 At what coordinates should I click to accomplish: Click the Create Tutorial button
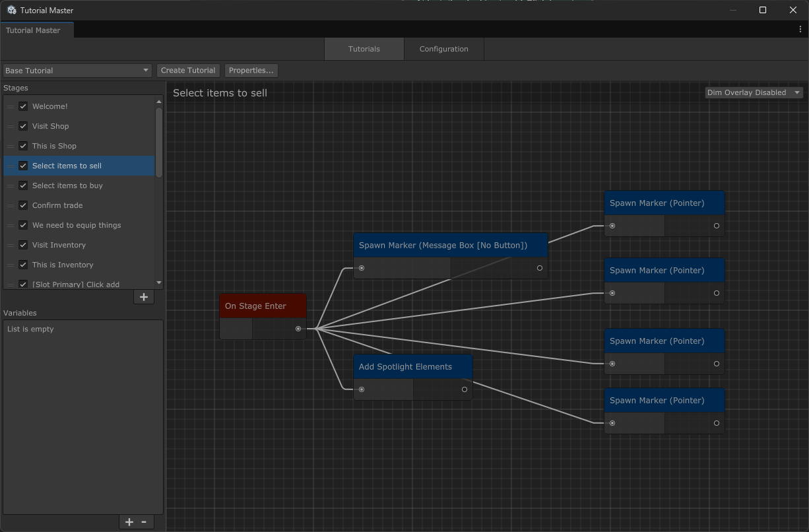coord(188,71)
